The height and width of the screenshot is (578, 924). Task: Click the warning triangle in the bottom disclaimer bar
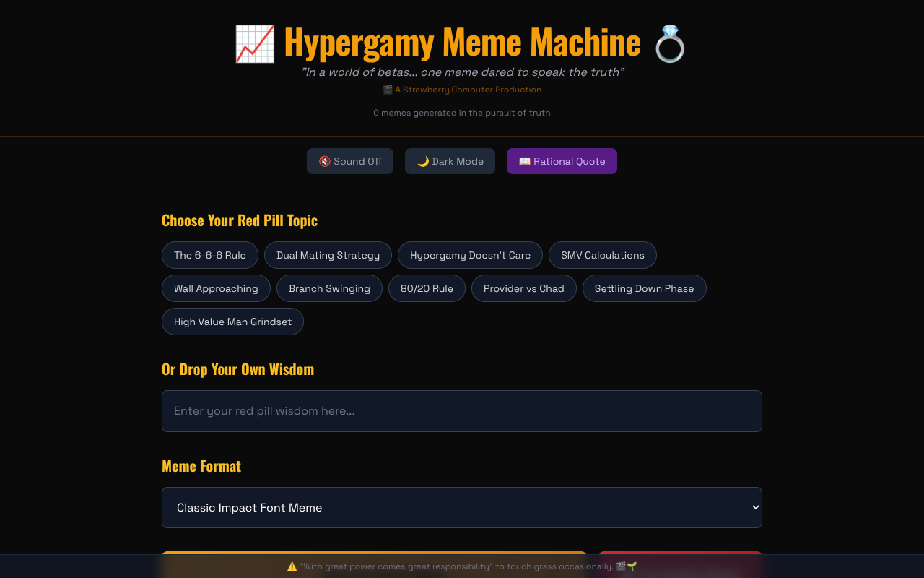(292, 566)
